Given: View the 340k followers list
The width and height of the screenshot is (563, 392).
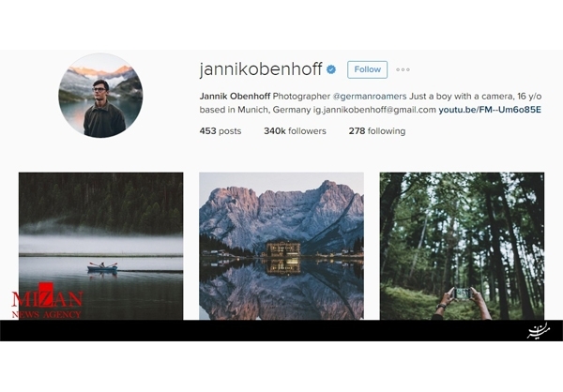Looking at the screenshot, I should click(295, 131).
